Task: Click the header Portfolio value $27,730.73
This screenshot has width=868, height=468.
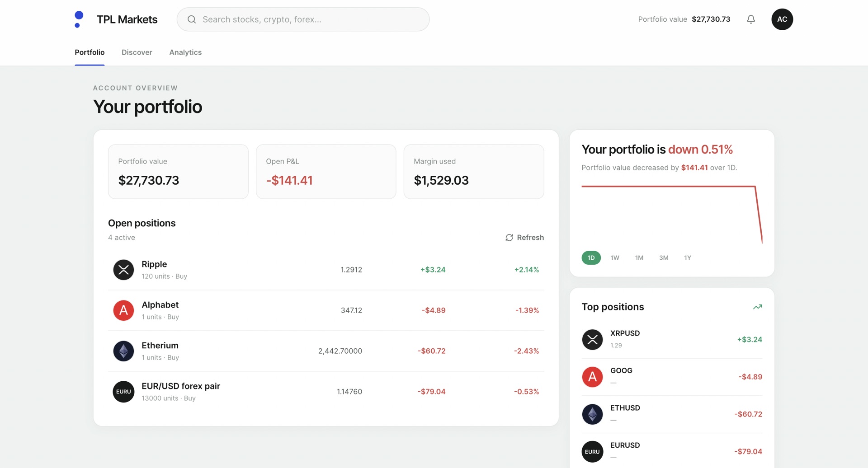Action: pyautogui.click(x=684, y=19)
